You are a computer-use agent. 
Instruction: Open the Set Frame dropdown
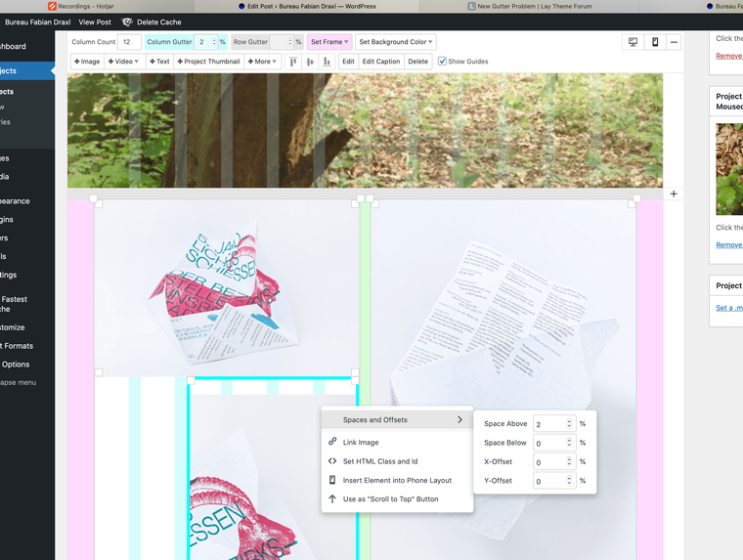coord(329,42)
